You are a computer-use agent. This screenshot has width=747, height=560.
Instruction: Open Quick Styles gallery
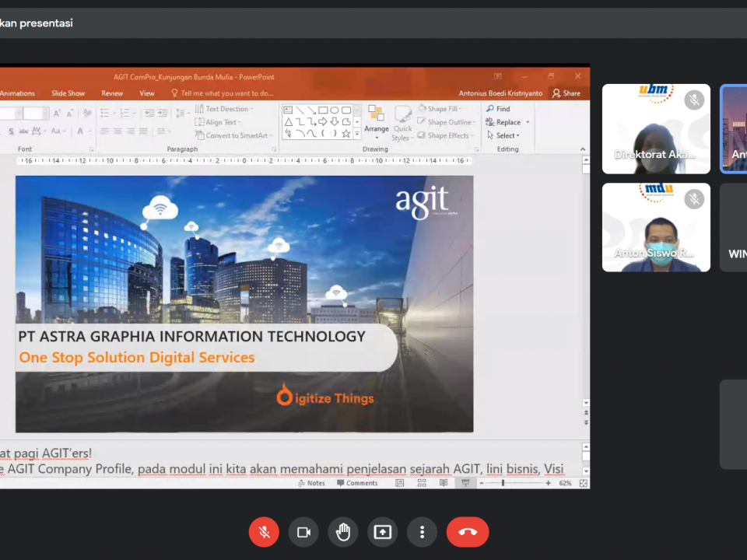click(402, 123)
